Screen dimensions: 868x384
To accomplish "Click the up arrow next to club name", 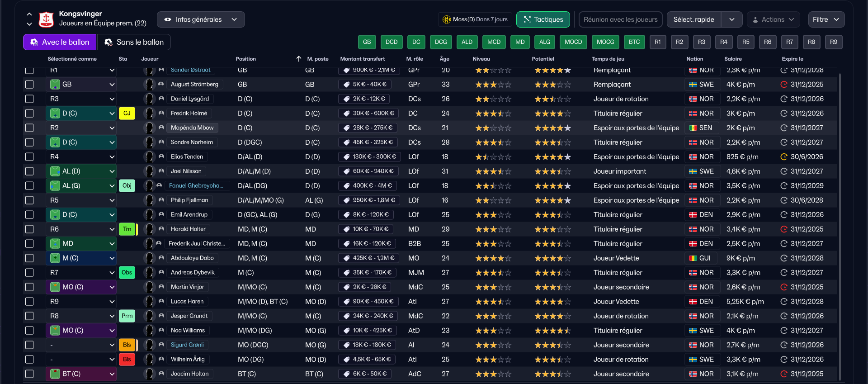I will (29, 14).
